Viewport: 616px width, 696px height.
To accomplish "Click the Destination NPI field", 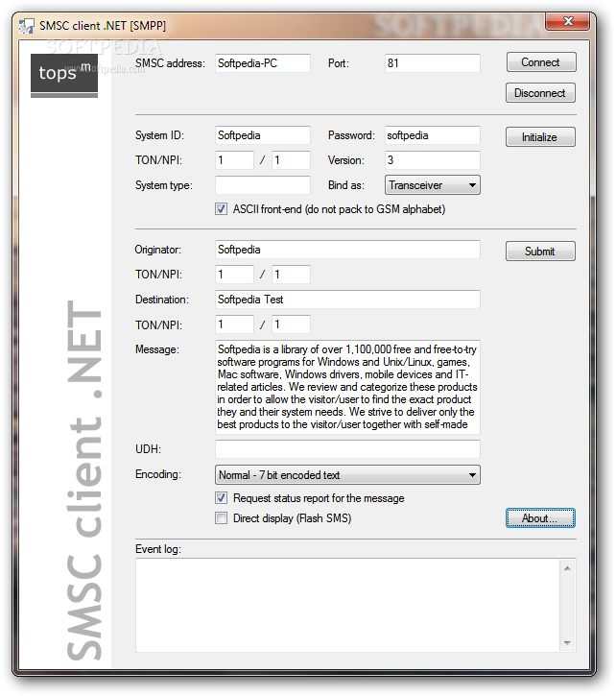I will (x=291, y=324).
